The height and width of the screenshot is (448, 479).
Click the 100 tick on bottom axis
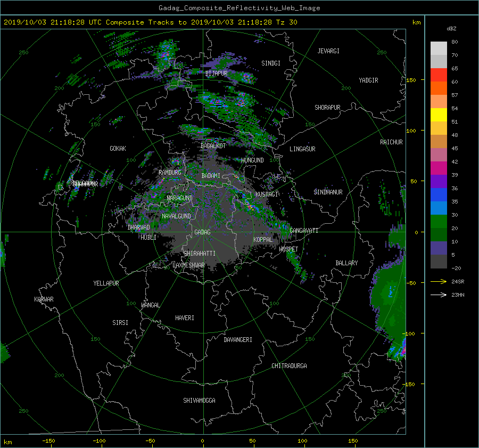click(x=302, y=441)
